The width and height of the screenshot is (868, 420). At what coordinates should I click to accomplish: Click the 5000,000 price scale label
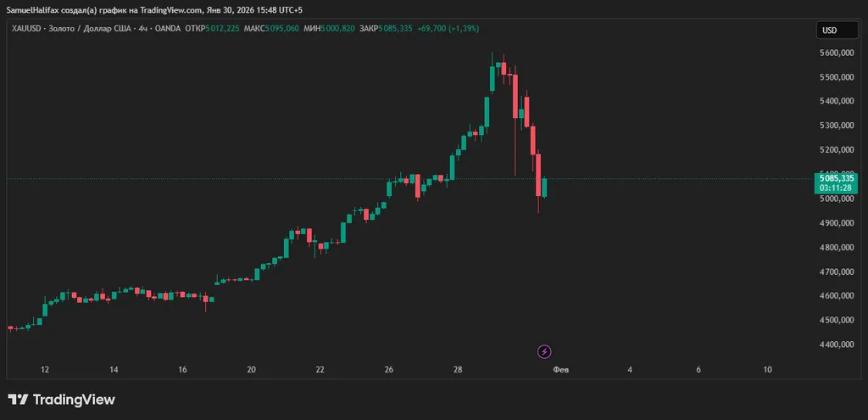click(838, 199)
